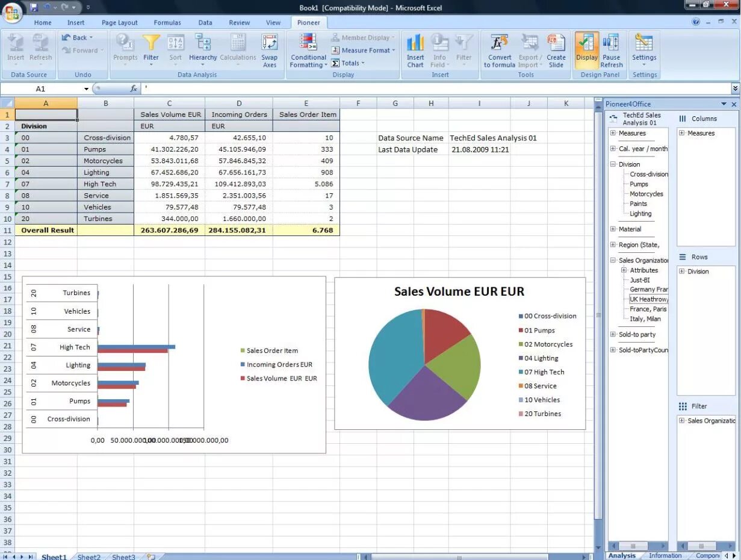Select cell with value 98.729.435,21
Screen dimensions: 741x560
(169, 184)
